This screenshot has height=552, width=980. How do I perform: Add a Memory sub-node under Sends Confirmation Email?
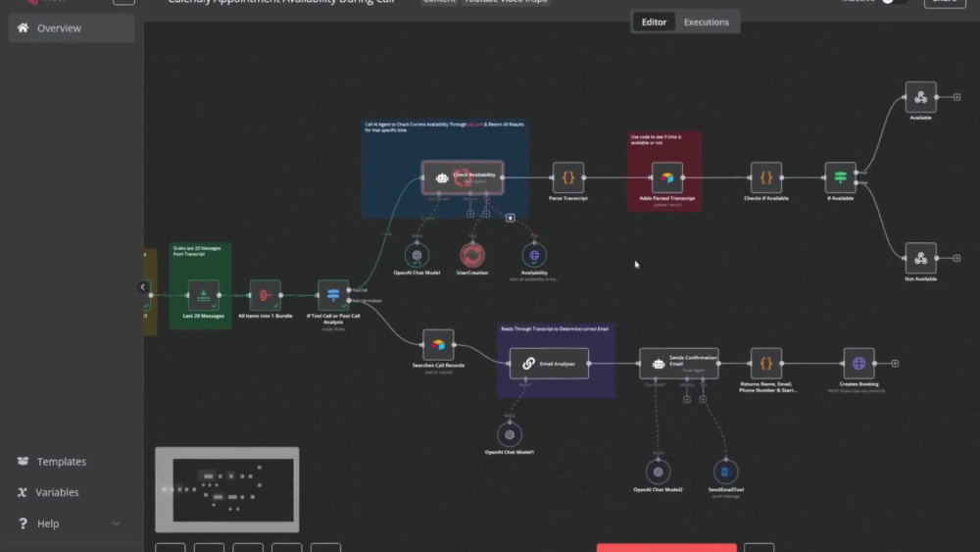(x=687, y=399)
